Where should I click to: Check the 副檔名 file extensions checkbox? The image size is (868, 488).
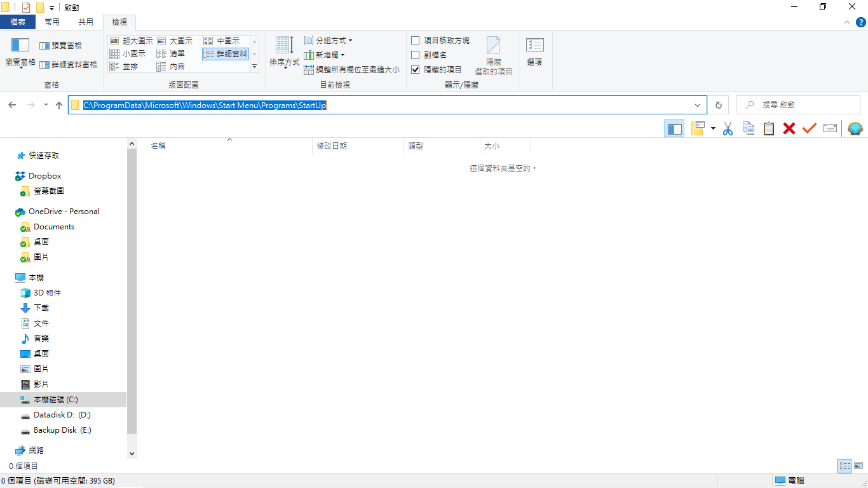coord(416,55)
